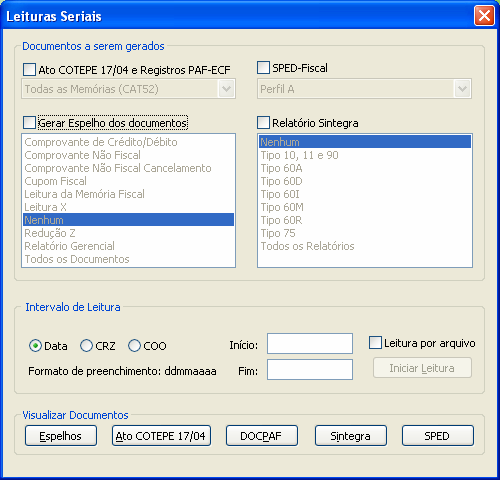Screen dimensions: 500x480
Task: Focus the Fim input field
Action: click(310, 369)
